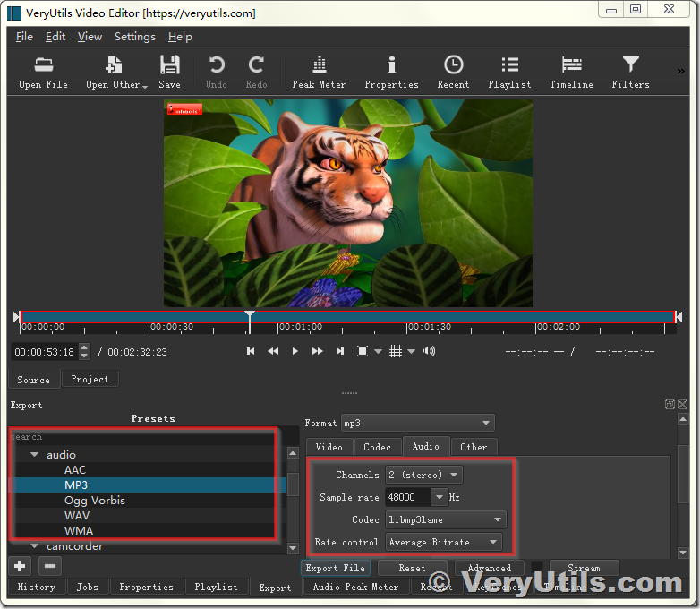The width and height of the screenshot is (700, 609).
Task: Collapse the camcorder presets group
Action: tap(34, 546)
